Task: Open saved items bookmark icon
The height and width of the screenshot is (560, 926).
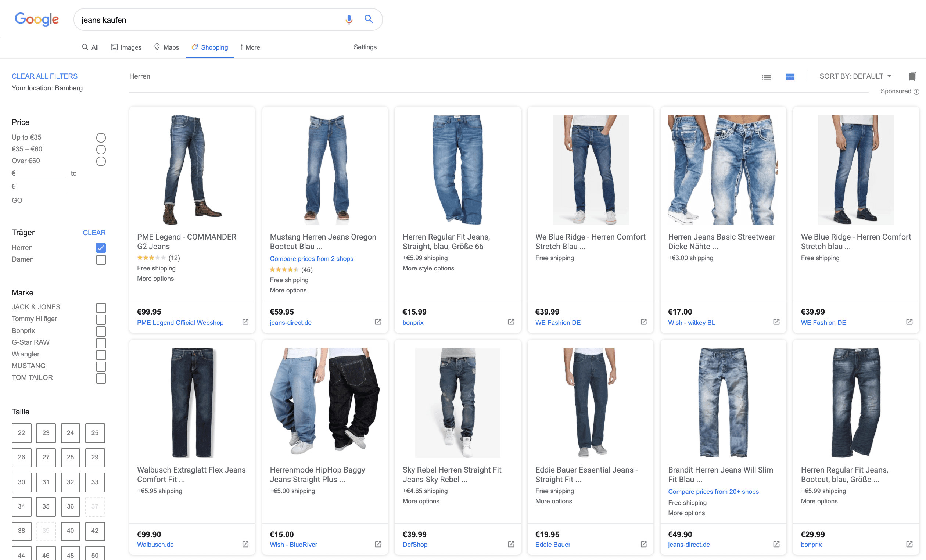Action: coord(912,76)
